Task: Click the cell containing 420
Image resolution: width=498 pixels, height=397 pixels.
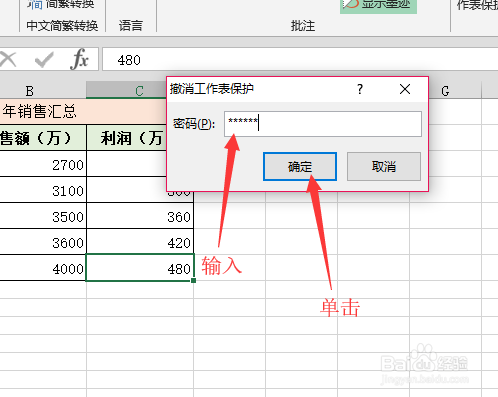Action: [x=140, y=242]
